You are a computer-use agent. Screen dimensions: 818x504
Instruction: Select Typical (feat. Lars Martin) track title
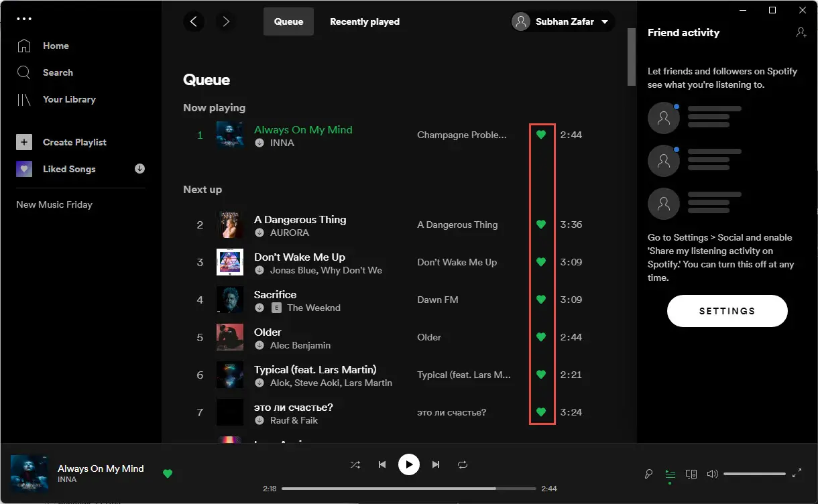tap(315, 369)
